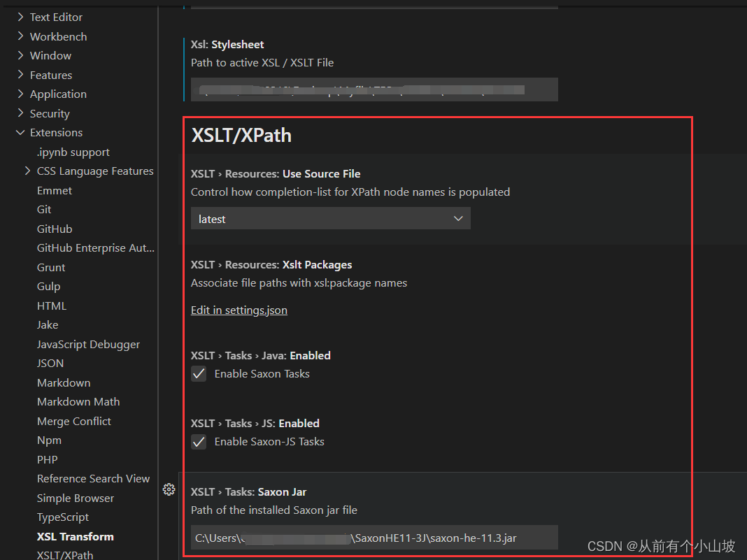Image resolution: width=747 pixels, height=560 pixels.
Task: Expand the Workbench settings section
Action: tap(57, 36)
